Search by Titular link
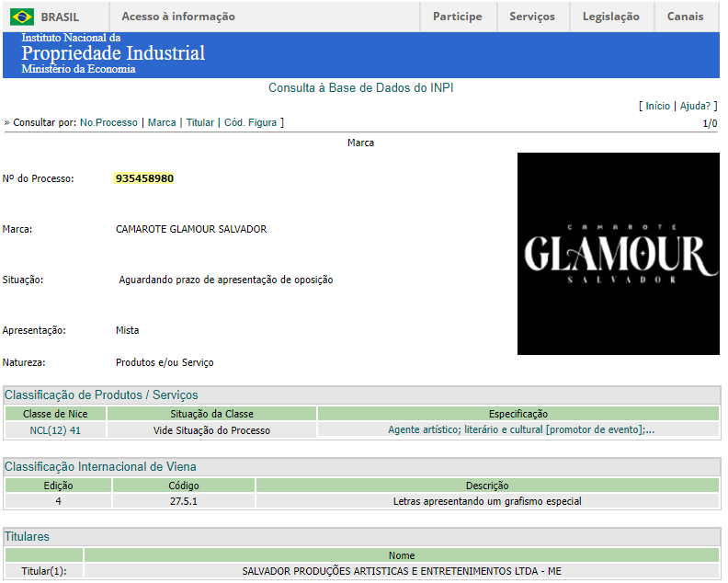Viewport: 728px width, 583px height. [x=200, y=122]
